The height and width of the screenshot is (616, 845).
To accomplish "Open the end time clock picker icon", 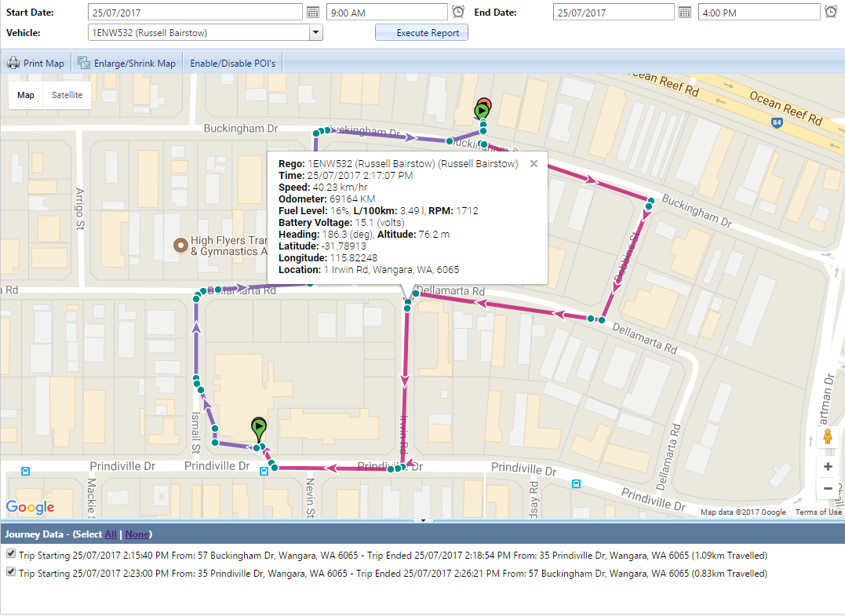I will pyautogui.click(x=831, y=12).
